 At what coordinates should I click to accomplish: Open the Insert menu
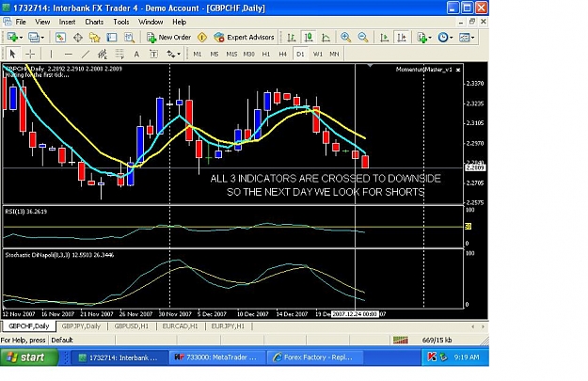[x=67, y=22]
